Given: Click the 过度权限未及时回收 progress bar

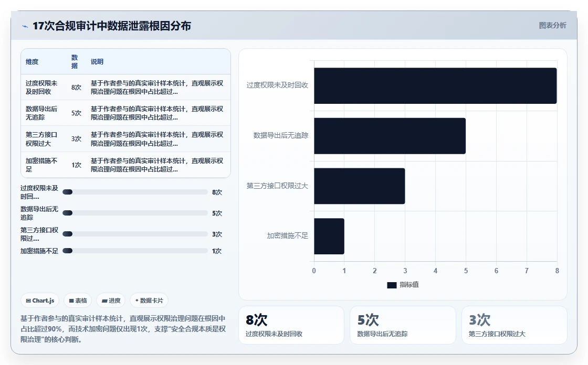Looking at the screenshot, I should point(135,192).
